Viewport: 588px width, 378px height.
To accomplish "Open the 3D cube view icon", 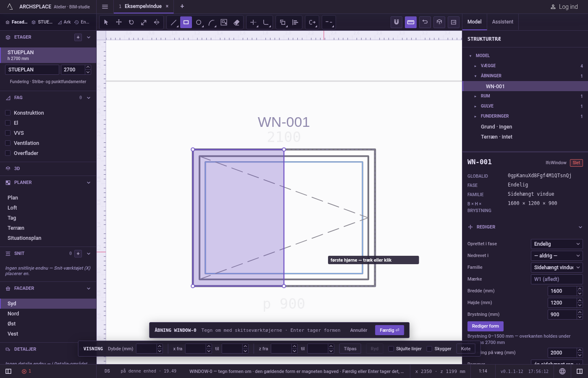I will pyautogui.click(x=439, y=22).
